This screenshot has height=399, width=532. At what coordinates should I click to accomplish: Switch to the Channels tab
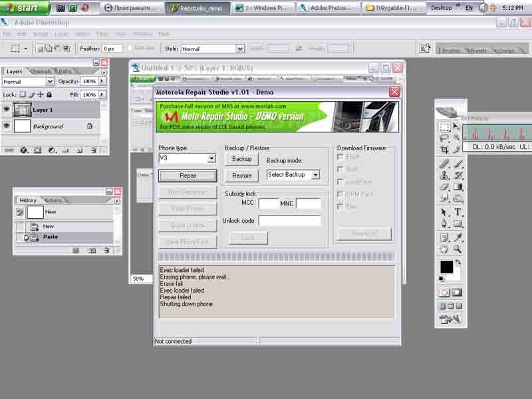[x=41, y=71]
